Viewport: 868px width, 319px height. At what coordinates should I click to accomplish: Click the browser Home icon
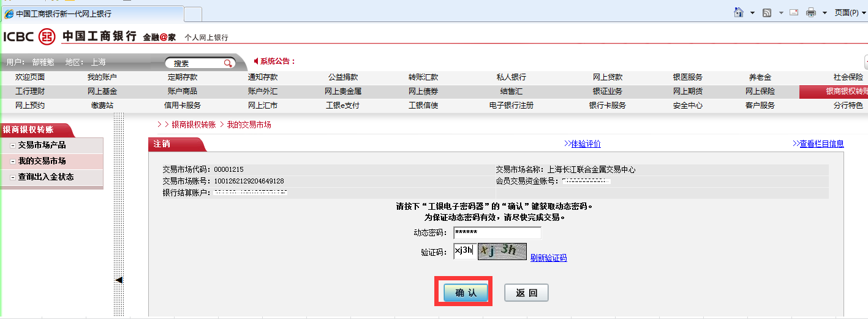(739, 12)
